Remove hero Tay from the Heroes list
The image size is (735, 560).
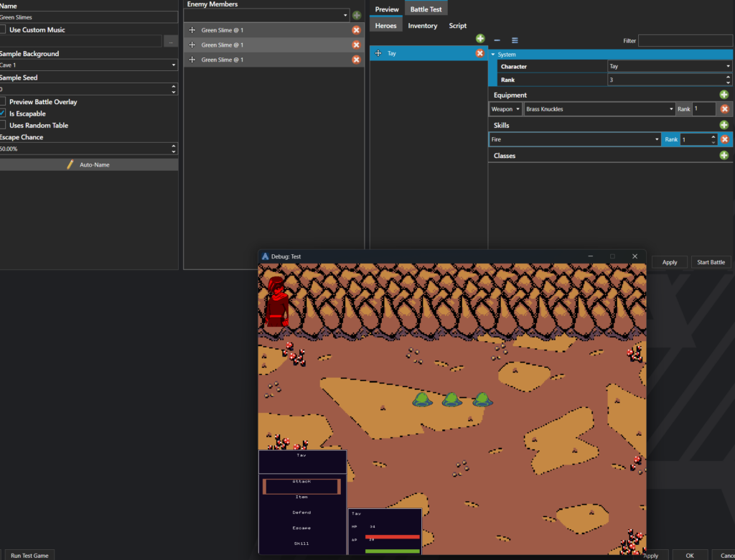tap(479, 53)
